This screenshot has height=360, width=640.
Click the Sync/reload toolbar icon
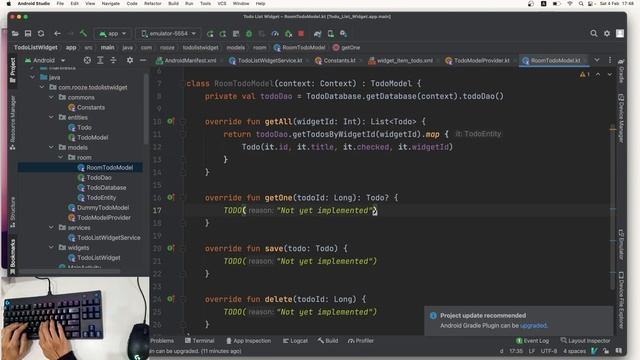(x=41, y=33)
